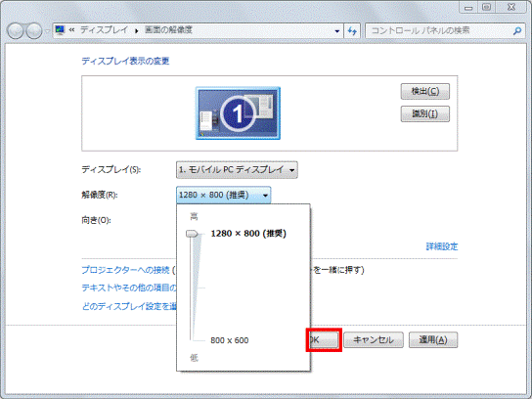Click the back navigation arrow button
Viewport: 532px width, 399px height.
(16, 31)
